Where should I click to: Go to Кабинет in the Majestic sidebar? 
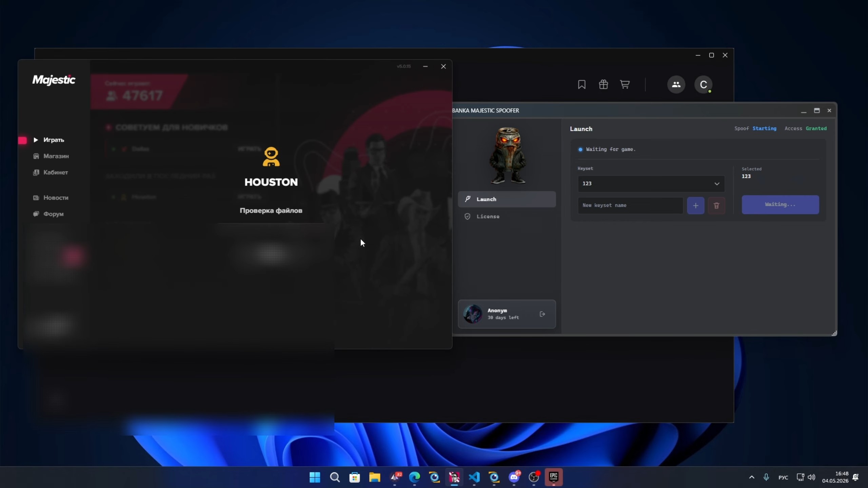coord(51,172)
